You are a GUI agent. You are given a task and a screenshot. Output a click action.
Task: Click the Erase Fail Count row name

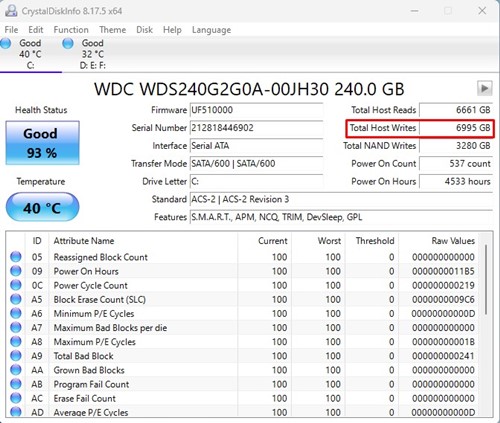tap(85, 398)
